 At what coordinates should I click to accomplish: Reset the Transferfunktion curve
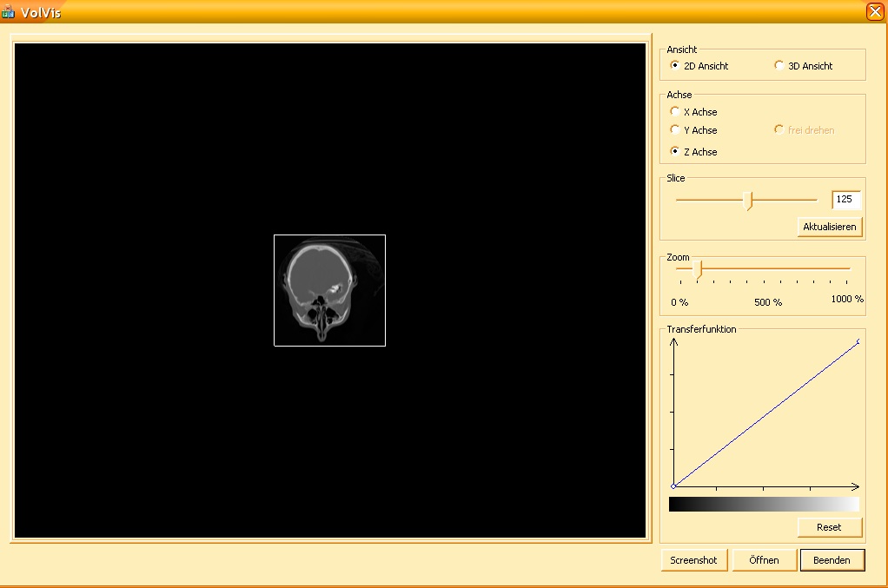(x=830, y=527)
